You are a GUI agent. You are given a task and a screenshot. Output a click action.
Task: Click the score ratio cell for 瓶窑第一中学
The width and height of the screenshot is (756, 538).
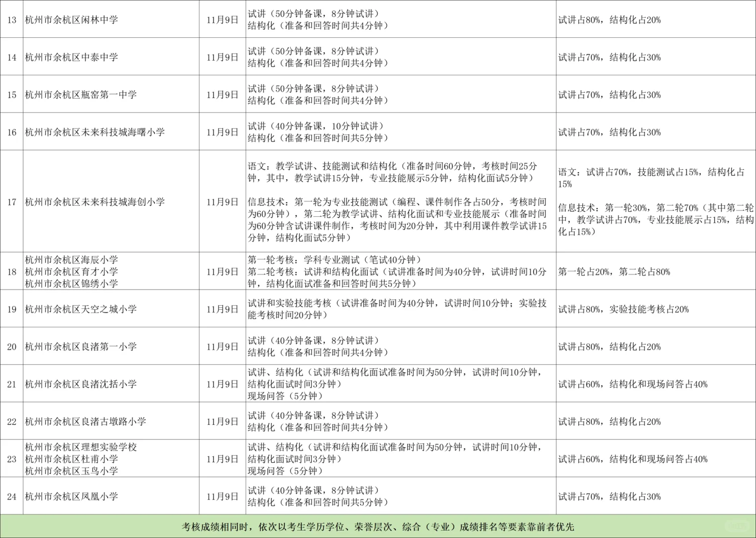coord(656,95)
